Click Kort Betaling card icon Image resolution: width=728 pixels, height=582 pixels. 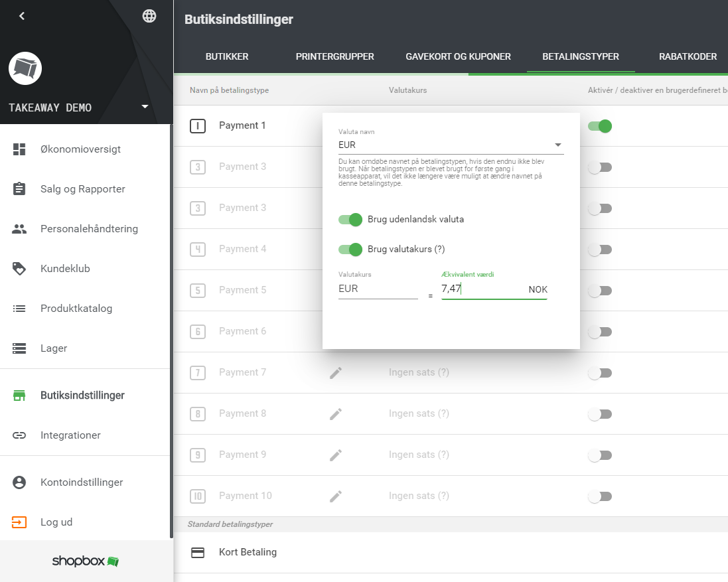(198, 552)
